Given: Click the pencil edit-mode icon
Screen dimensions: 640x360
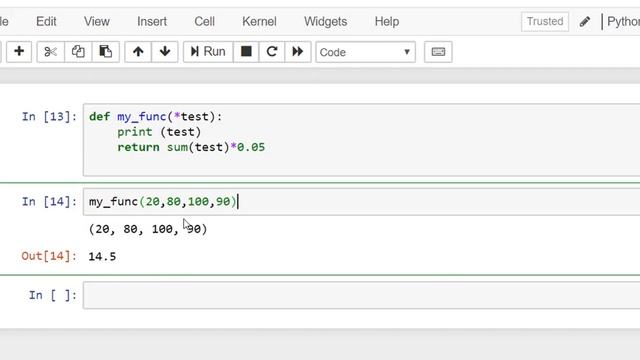Looking at the screenshot, I should click(x=585, y=21).
